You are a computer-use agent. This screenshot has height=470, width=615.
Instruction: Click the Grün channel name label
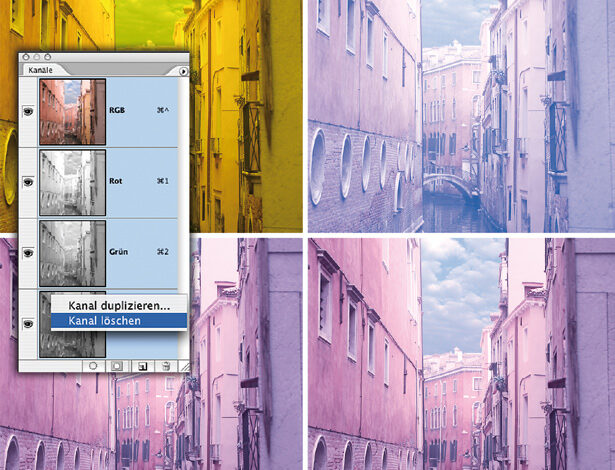118,251
